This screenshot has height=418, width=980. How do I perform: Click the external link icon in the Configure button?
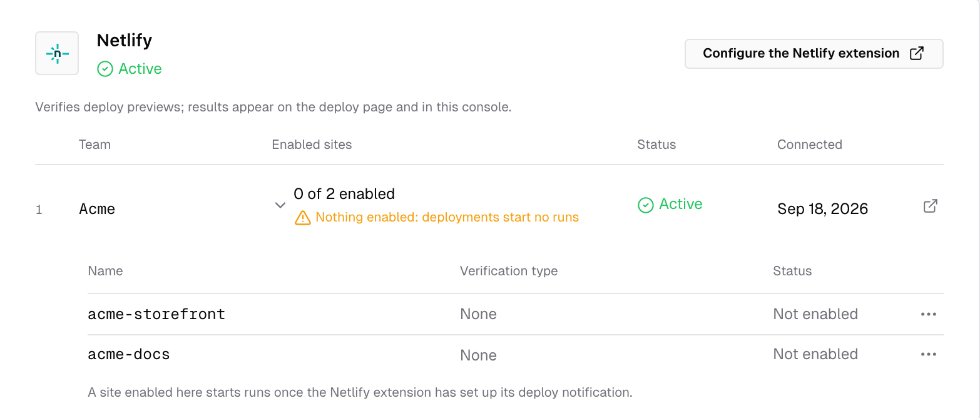pyautogui.click(x=916, y=53)
